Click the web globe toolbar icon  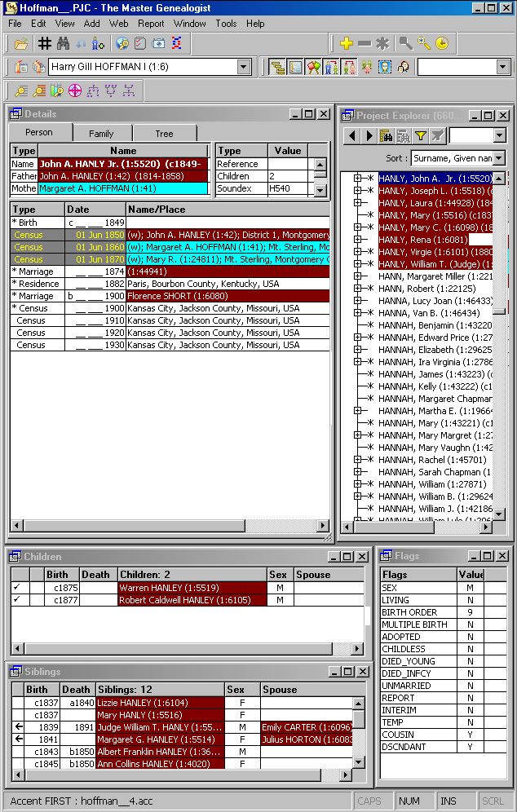(122, 43)
